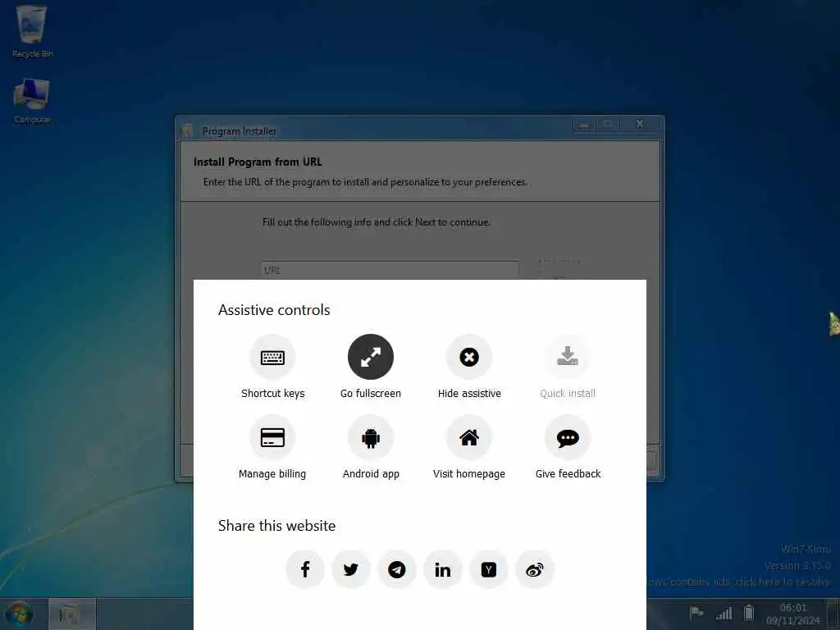Open the Windows Start menu orb
This screenshot has height=630, width=840.
tap(19, 614)
